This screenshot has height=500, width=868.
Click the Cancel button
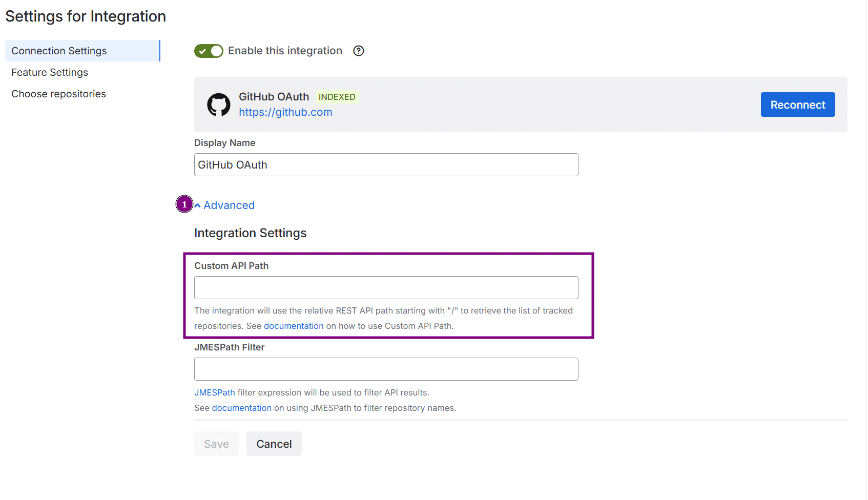274,444
